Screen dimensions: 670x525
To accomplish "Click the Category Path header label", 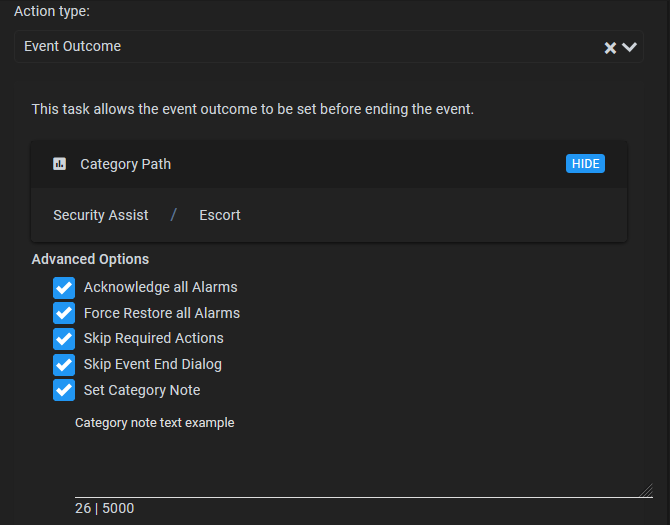I will [x=126, y=164].
